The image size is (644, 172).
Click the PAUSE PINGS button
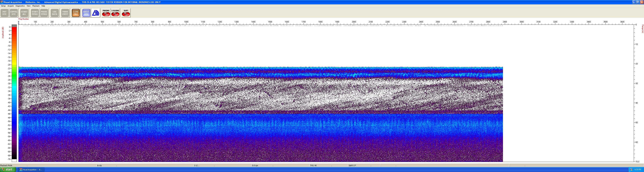pyautogui.click(x=44, y=13)
